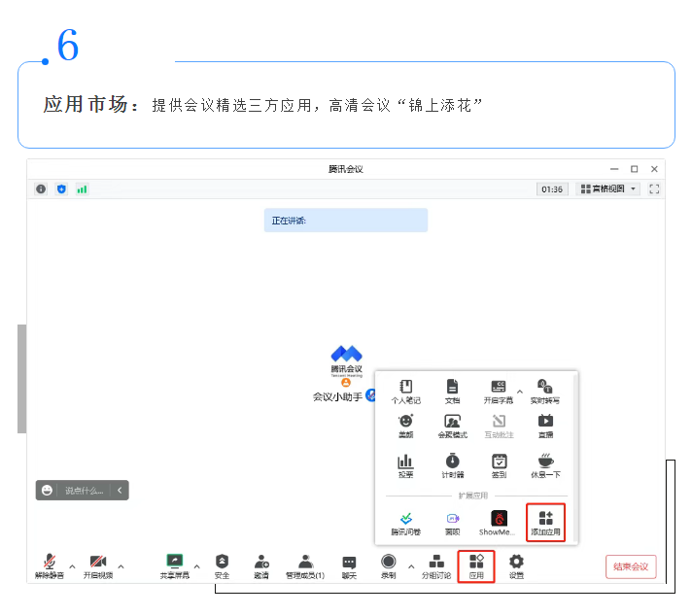Image resolution: width=692 pixels, height=616 pixels.
Task: Start the 计时器 timer tool
Action: click(x=452, y=465)
